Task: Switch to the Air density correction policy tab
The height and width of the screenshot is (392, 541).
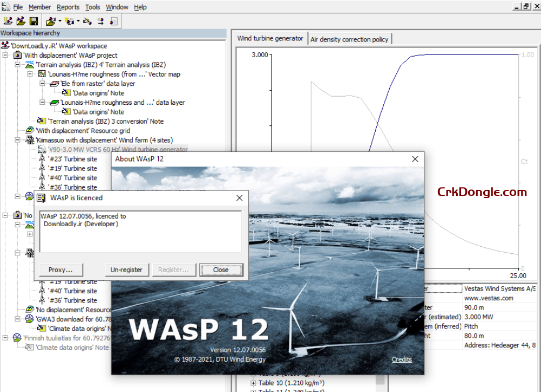Action: click(350, 38)
